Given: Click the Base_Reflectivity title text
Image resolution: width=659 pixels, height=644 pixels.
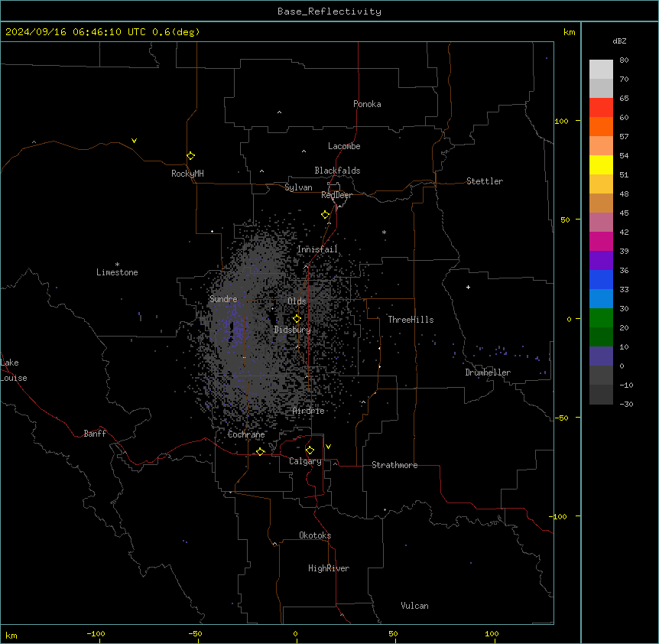Looking at the screenshot, I should [329, 11].
